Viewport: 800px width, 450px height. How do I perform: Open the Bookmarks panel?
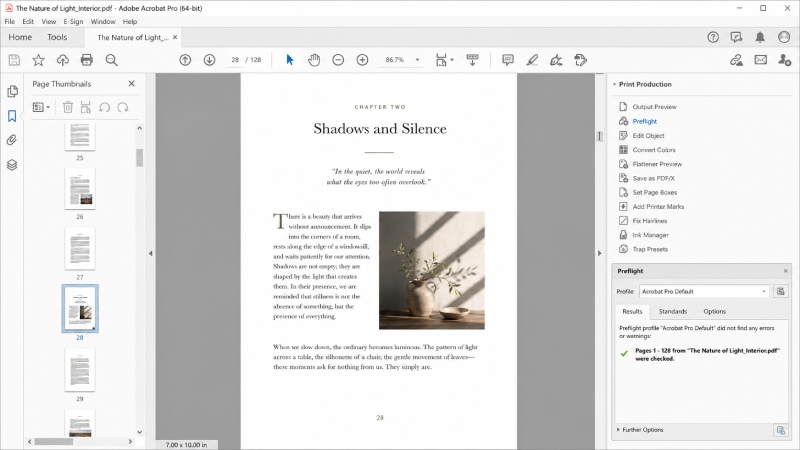click(12, 116)
